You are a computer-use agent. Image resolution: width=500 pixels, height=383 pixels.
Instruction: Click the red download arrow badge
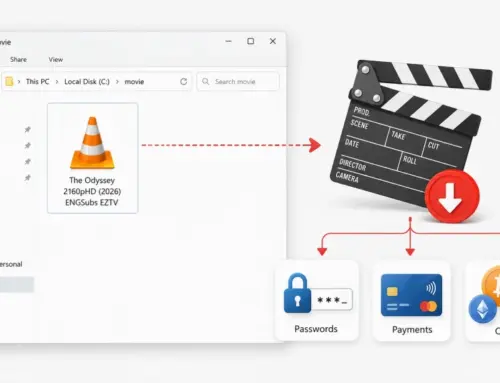(452, 196)
